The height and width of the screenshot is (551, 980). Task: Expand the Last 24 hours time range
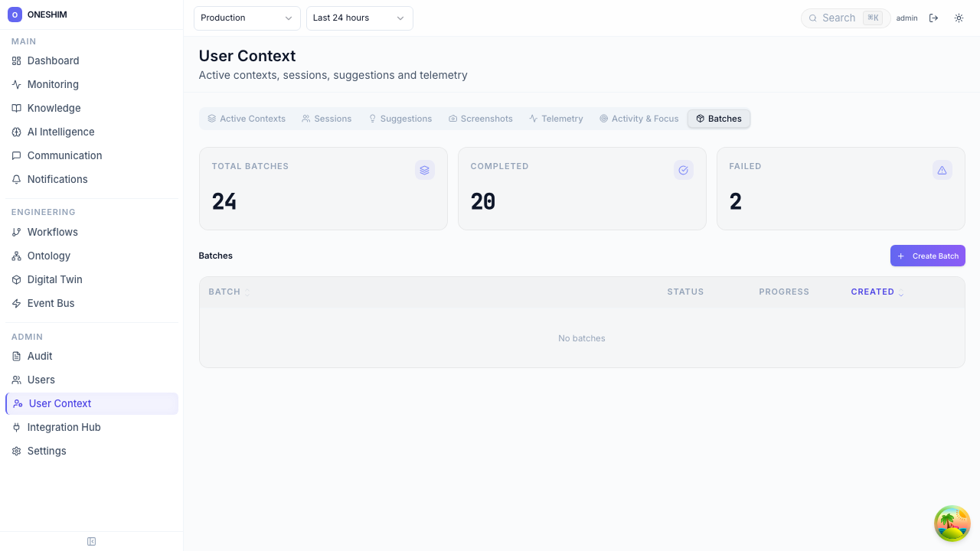pyautogui.click(x=359, y=18)
